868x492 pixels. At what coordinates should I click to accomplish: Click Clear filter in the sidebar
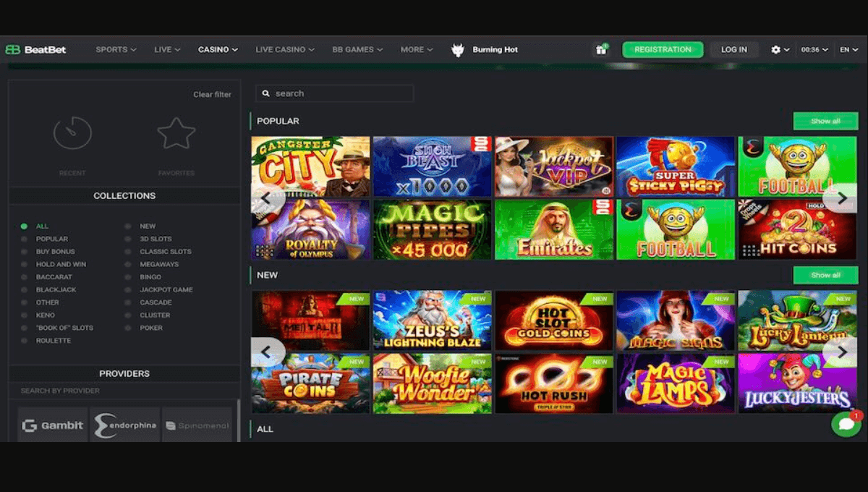tap(212, 94)
